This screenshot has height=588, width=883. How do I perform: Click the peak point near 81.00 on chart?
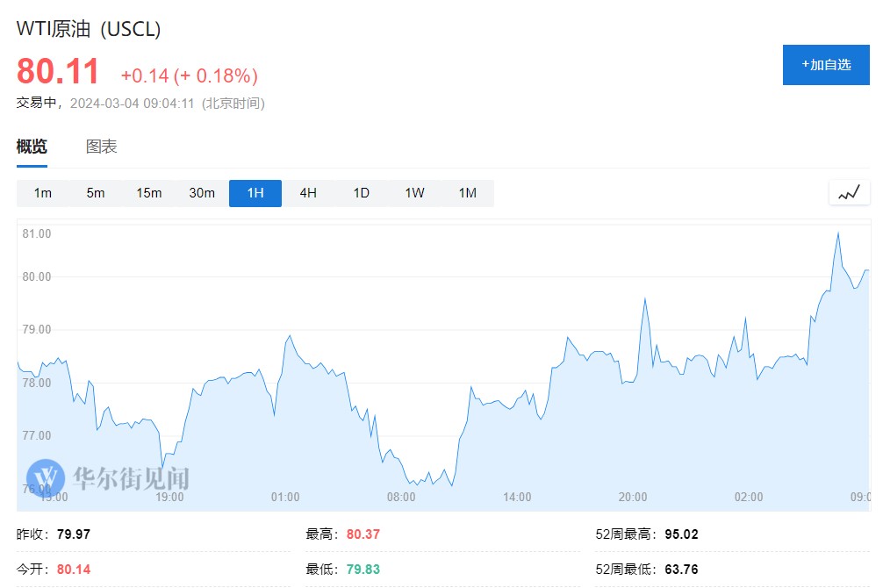point(838,233)
